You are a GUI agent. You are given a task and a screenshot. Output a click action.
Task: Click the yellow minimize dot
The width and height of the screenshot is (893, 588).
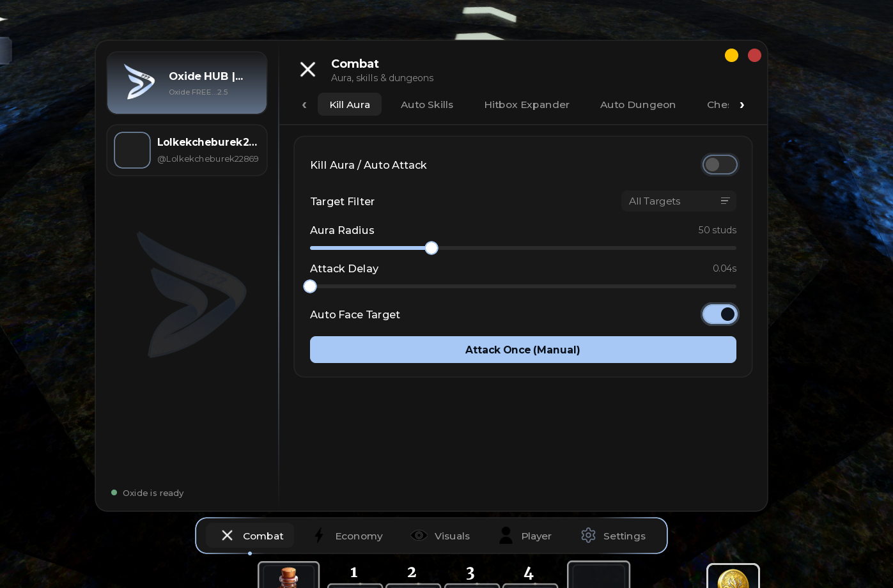(731, 56)
